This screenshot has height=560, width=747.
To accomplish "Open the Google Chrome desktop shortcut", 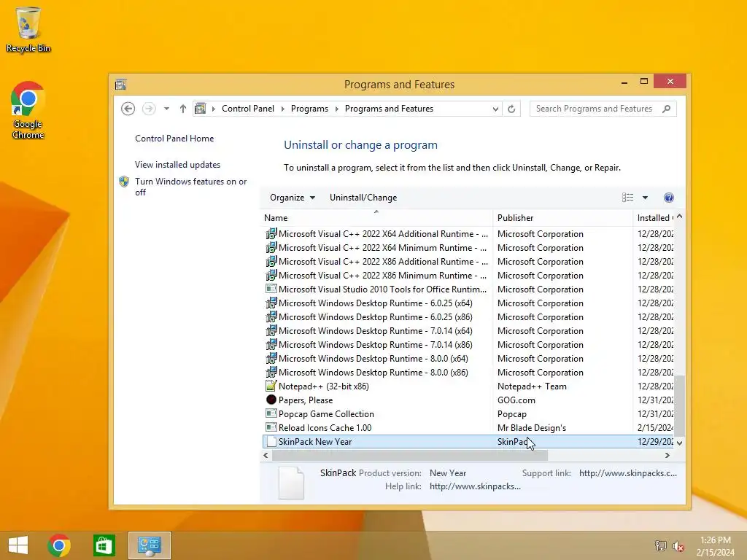I will point(28,110).
